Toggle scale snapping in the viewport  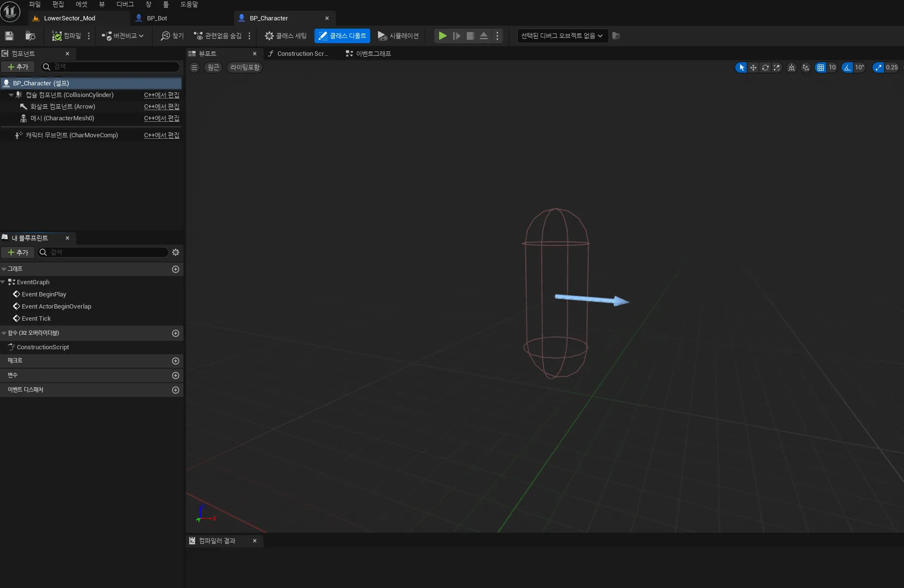(878, 67)
